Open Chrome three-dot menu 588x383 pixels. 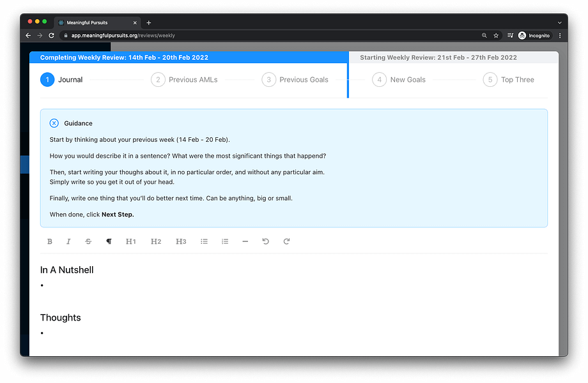coord(560,36)
